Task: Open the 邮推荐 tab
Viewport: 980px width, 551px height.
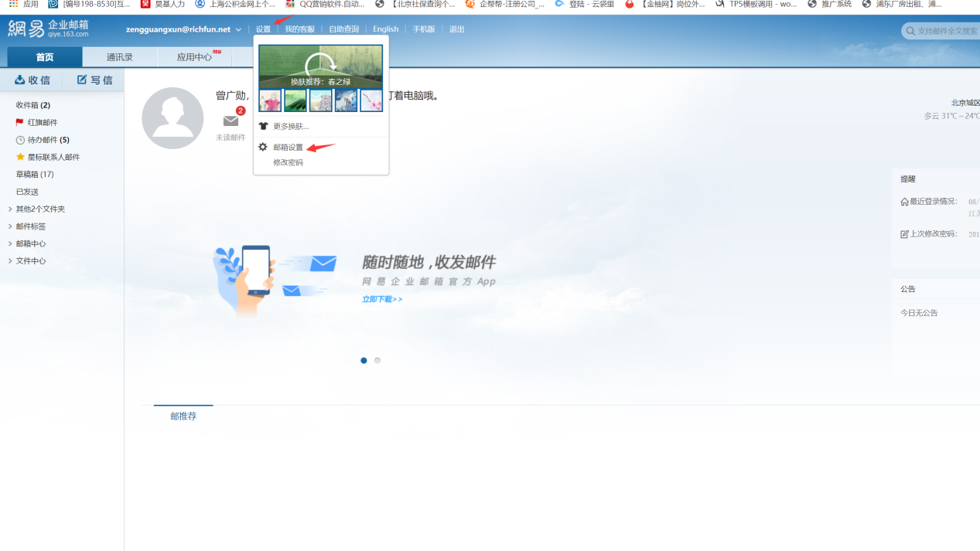Action: coord(183,416)
